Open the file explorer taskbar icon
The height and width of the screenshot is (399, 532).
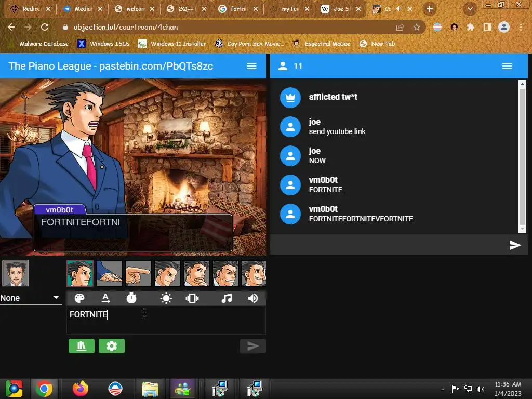(x=150, y=389)
